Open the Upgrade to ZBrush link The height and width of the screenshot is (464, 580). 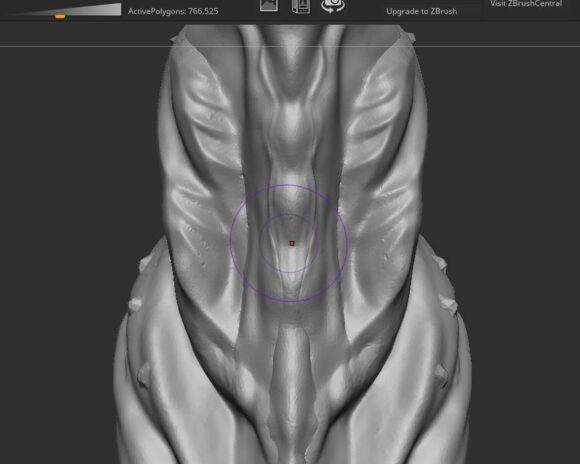[422, 11]
